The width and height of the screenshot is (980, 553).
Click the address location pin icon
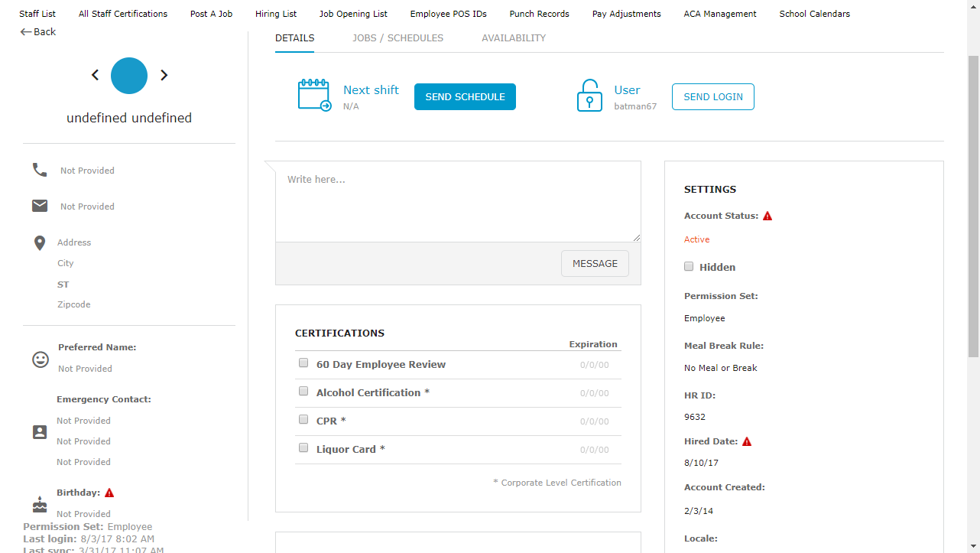click(40, 243)
